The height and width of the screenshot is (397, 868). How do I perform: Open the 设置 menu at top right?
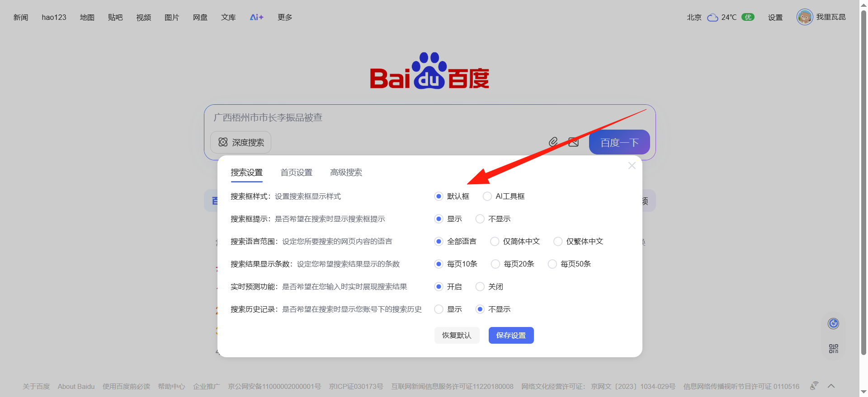pyautogui.click(x=775, y=18)
